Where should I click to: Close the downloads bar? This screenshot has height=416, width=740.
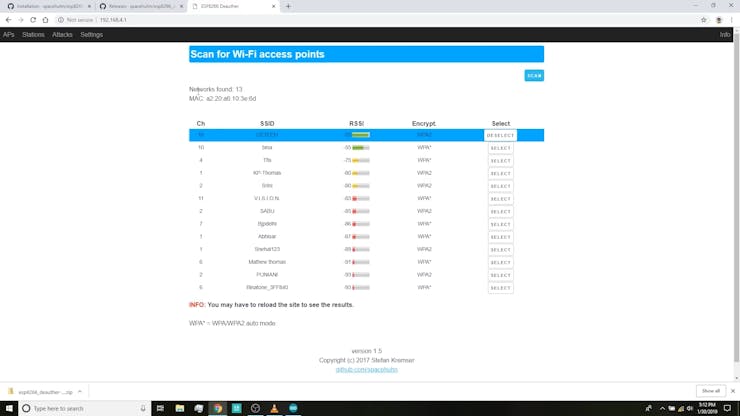pos(733,391)
